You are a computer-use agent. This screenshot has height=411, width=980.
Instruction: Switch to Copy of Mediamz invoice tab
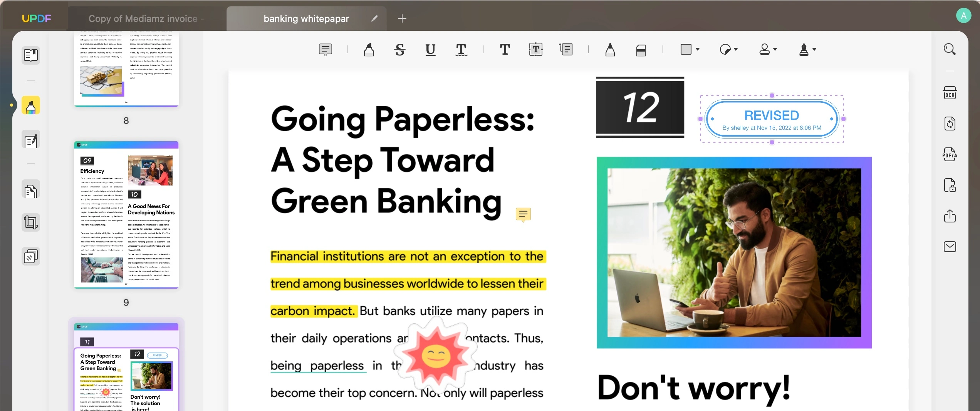[x=143, y=18]
